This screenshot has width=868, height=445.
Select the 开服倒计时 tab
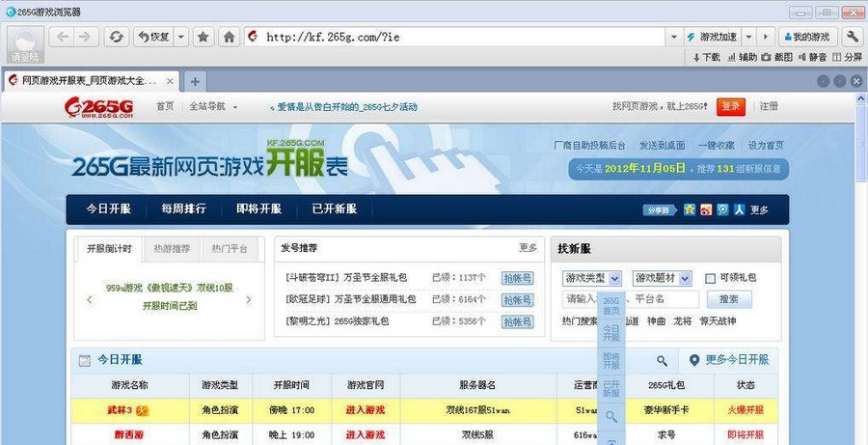click(109, 249)
